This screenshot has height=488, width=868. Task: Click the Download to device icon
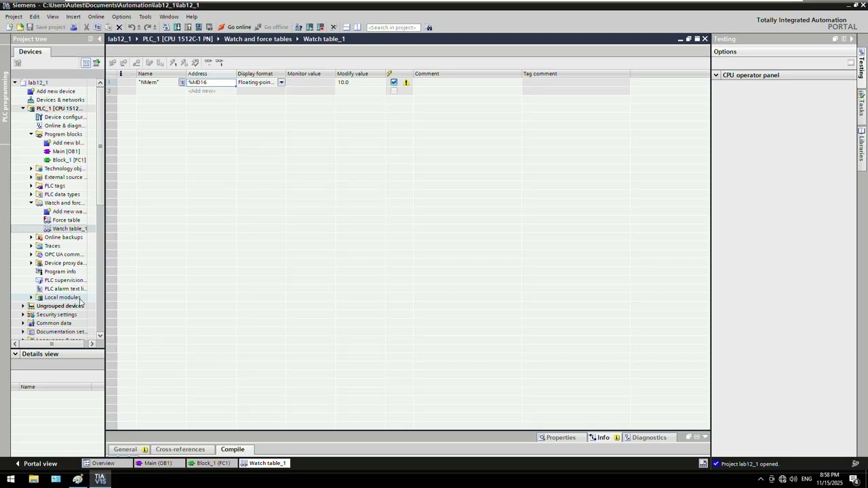click(177, 27)
